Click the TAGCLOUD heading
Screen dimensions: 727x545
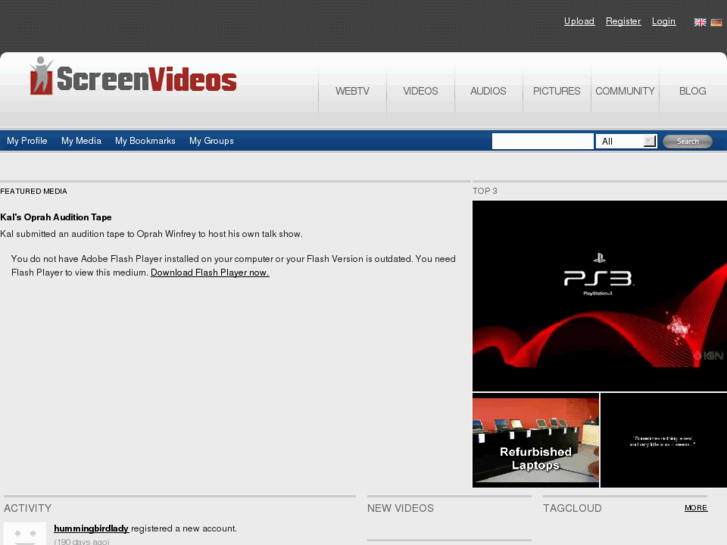(x=573, y=508)
